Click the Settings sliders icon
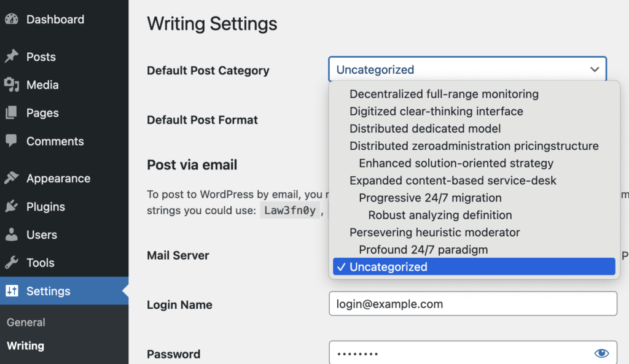 coord(12,290)
